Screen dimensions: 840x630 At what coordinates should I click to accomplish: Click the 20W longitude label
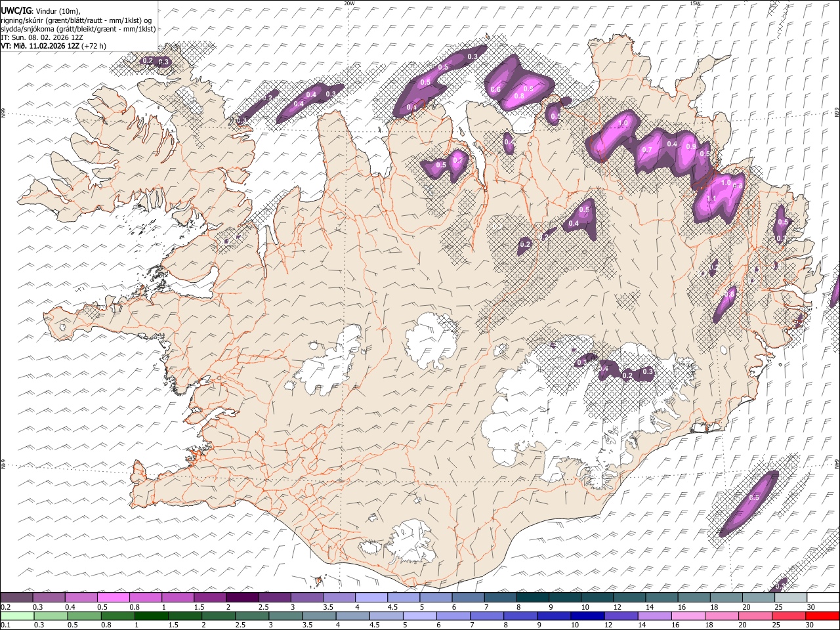349,3
